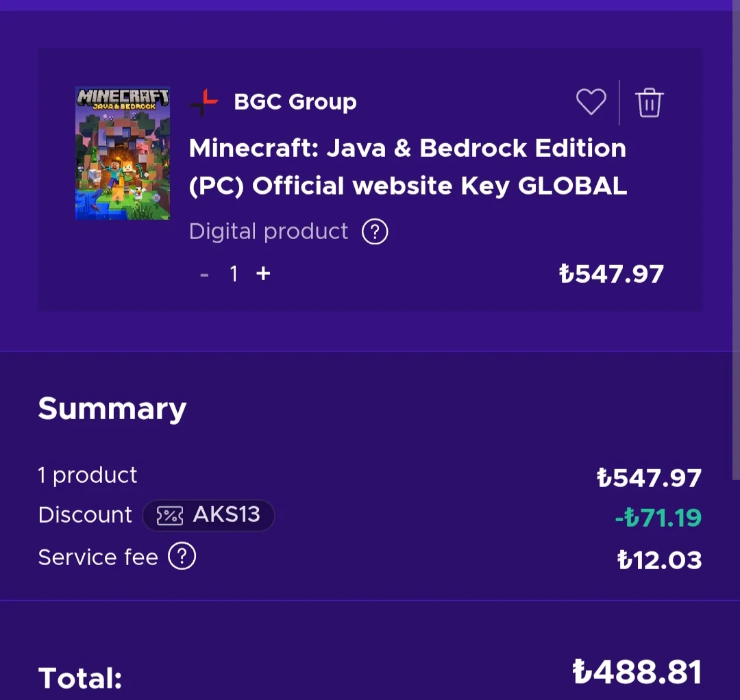Open the BGC Group seller page
The image size is (740, 700).
tap(295, 102)
